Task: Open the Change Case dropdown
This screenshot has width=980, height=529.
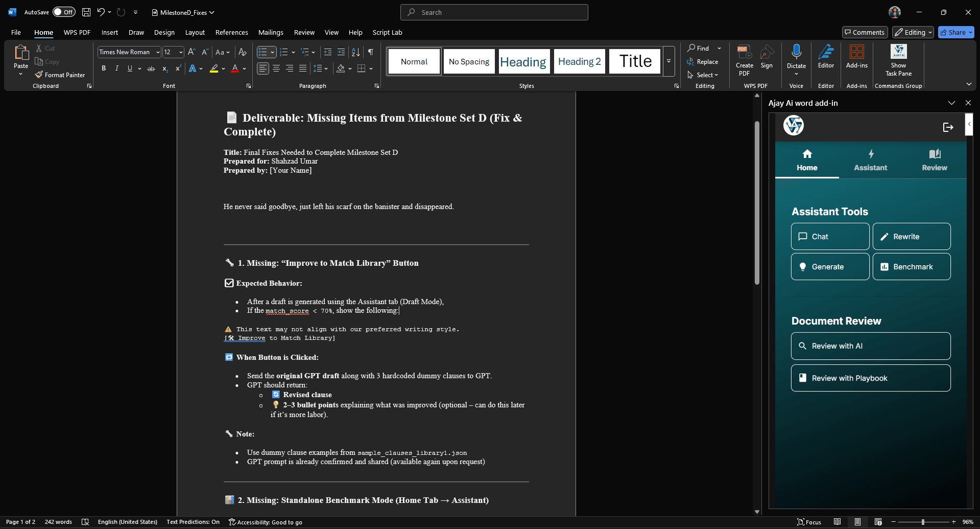Action: [x=222, y=52]
